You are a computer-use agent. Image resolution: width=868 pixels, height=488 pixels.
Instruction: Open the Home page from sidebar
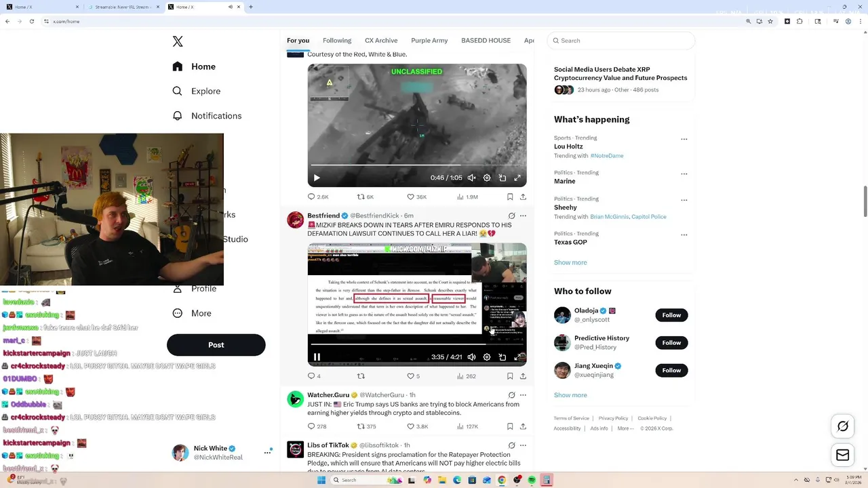[x=194, y=66]
